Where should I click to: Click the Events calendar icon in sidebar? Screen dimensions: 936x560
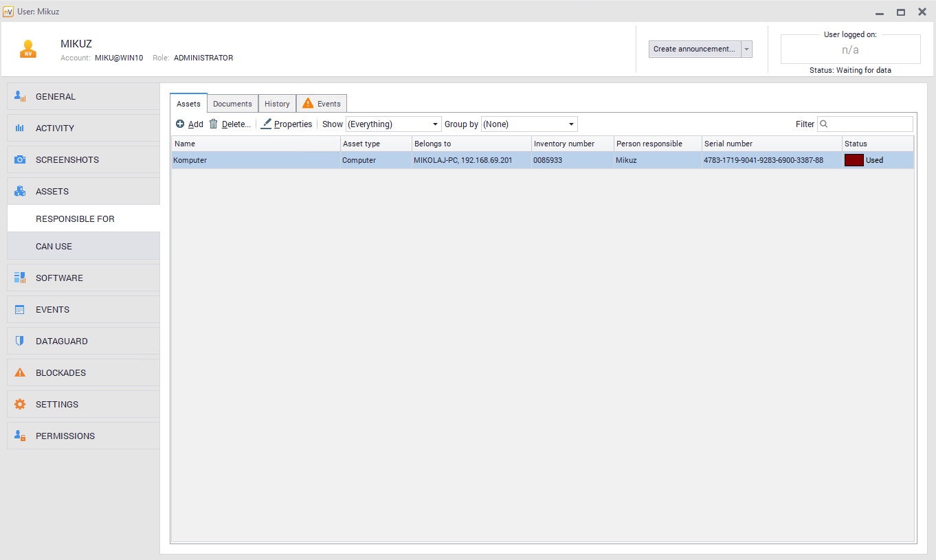(x=20, y=310)
